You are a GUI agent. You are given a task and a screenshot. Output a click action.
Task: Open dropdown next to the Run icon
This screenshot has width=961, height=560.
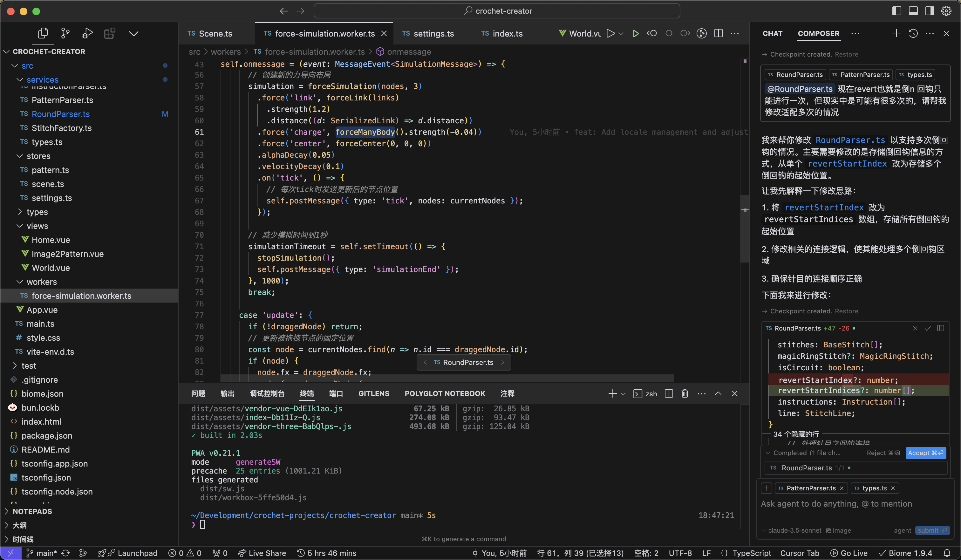(x=621, y=34)
